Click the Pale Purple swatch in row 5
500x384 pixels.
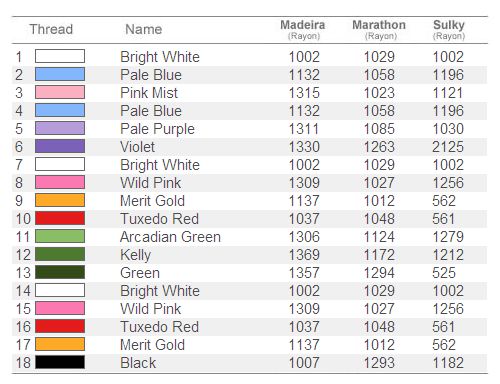60,128
